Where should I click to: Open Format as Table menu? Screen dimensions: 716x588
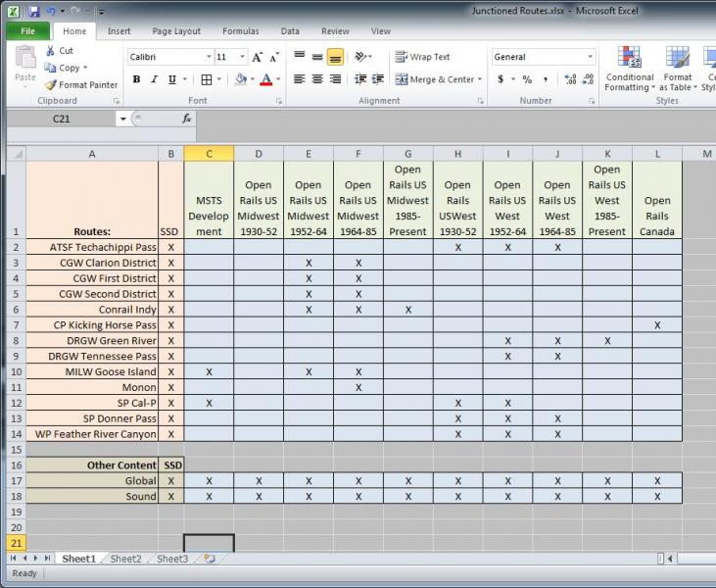[678, 69]
